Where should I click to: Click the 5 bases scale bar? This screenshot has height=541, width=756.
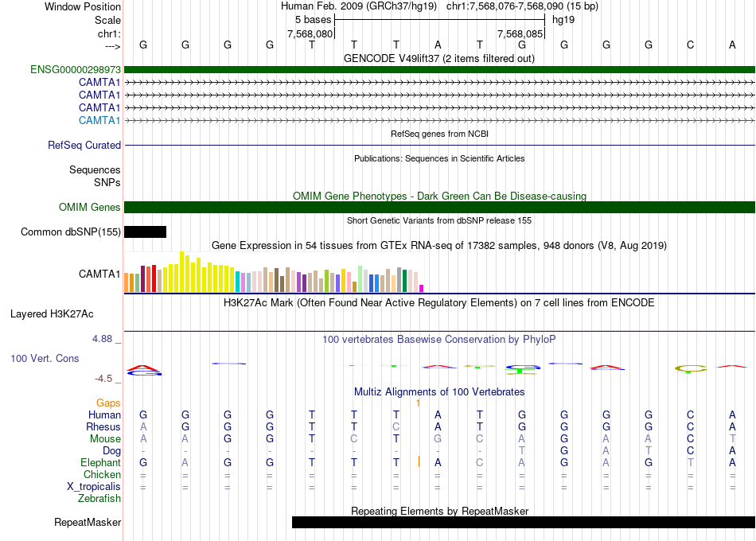point(439,18)
